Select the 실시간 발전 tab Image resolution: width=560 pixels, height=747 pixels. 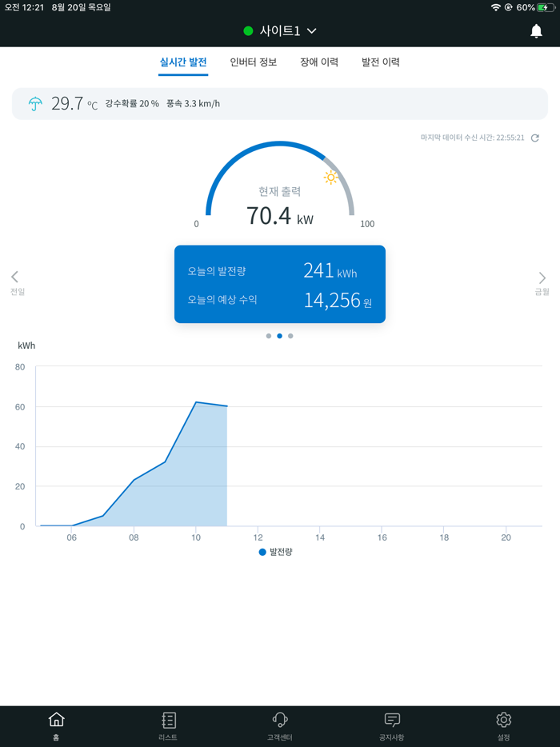coord(183,62)
